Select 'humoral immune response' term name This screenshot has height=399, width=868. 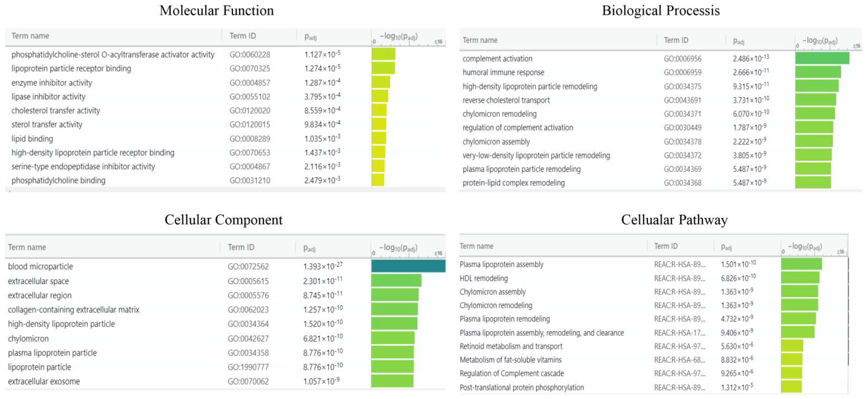(x=503, y=72)
